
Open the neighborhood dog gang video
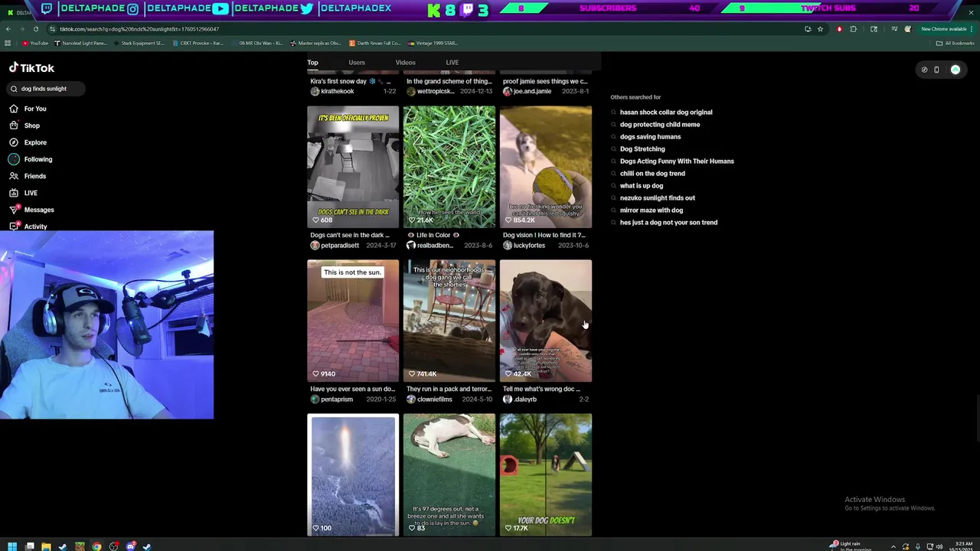(449, 321)
